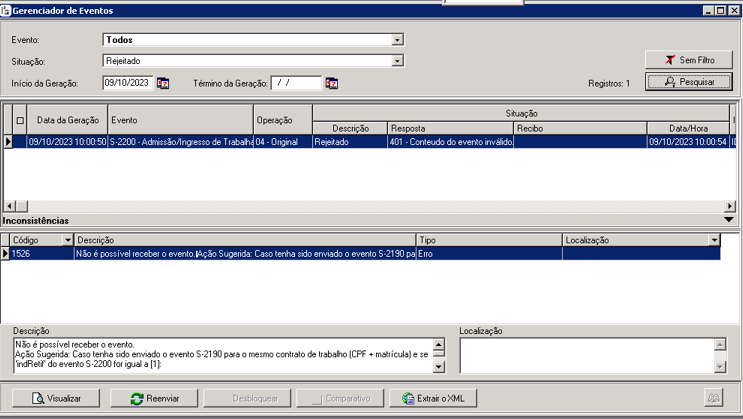Screen dimensions: 743x419
Task: Open the Localização column filter dropdown
Action: click(x=714, y=240)
